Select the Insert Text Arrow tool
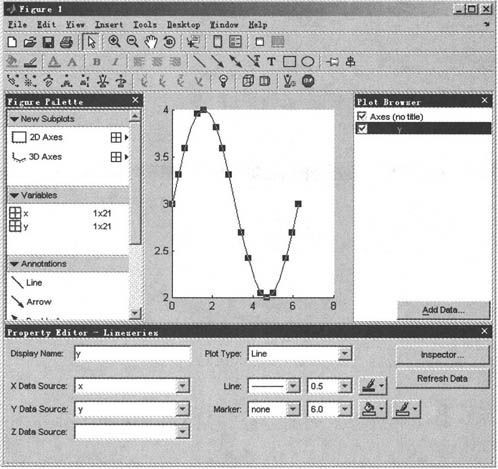 [x=254, y=62]
